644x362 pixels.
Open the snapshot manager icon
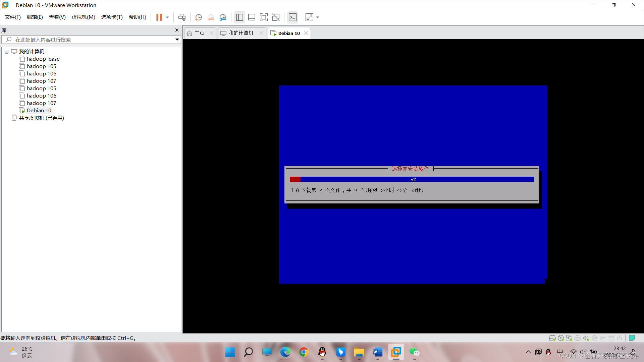[x=223, y=17]
